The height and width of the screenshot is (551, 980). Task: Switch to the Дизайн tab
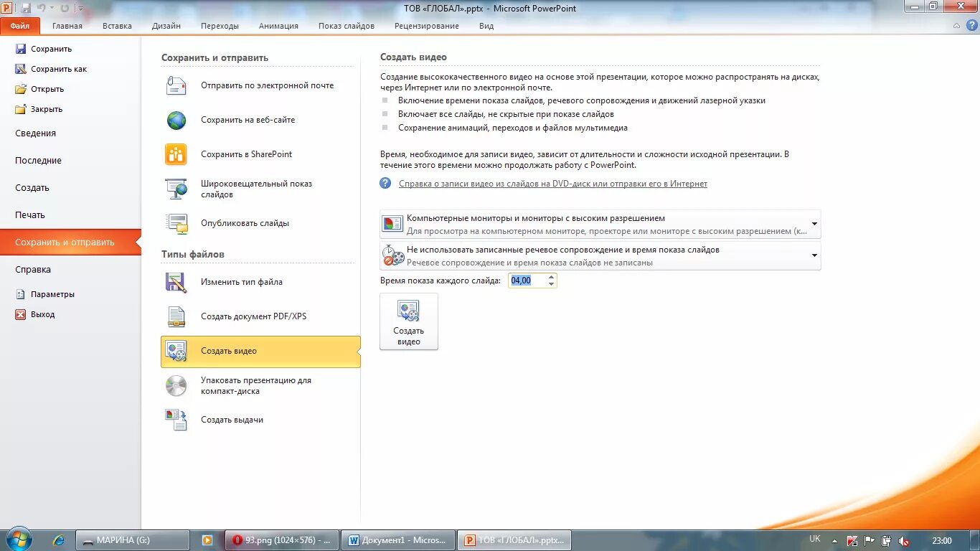pyautogui.click(x=166, y=26)
